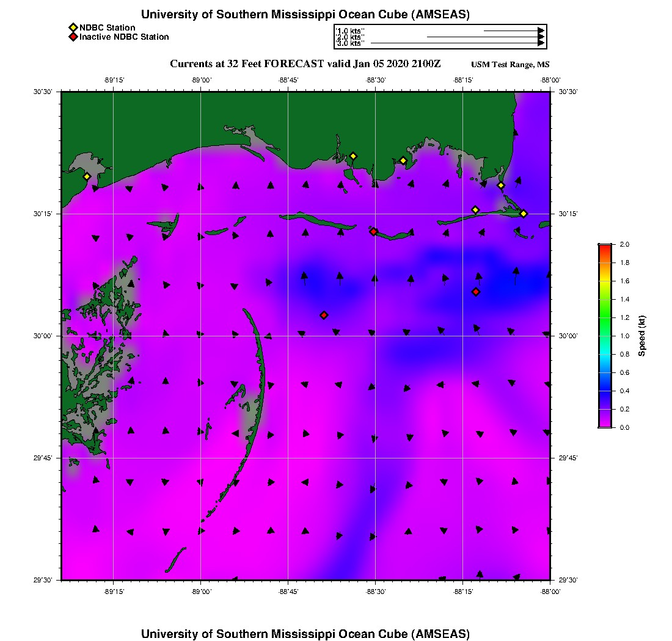The height and width of the screenshot is (641, 672).
Task: Select the westernmost yellow NDBC station marker
Action: point(87,176)
